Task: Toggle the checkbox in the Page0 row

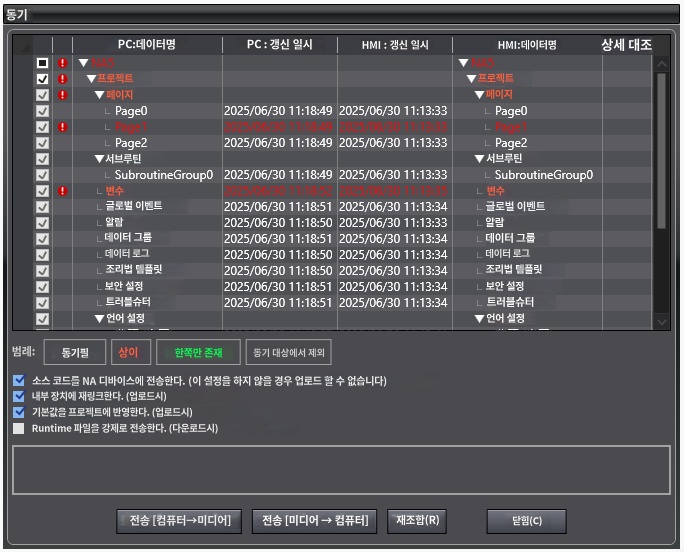Action: [x=42, y=111]
